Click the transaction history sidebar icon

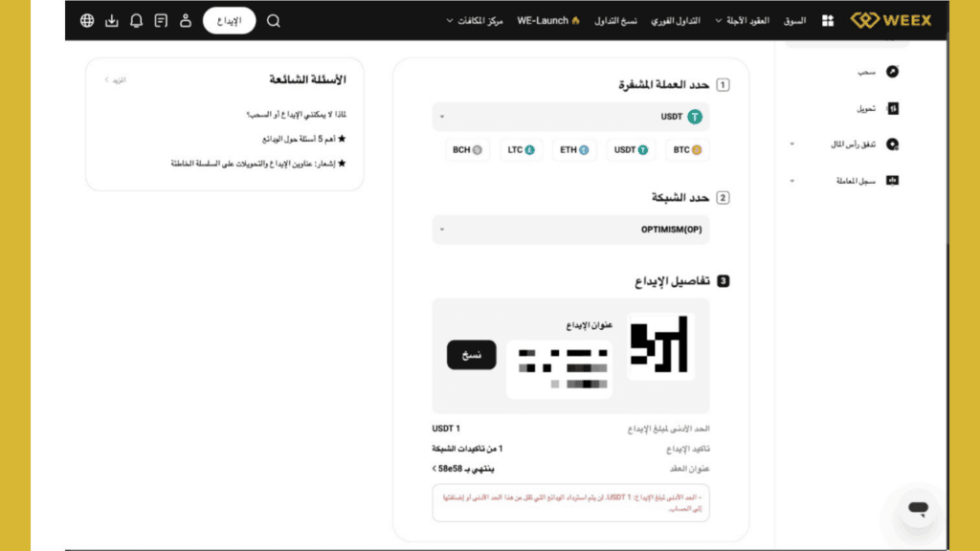pos(893,181)
